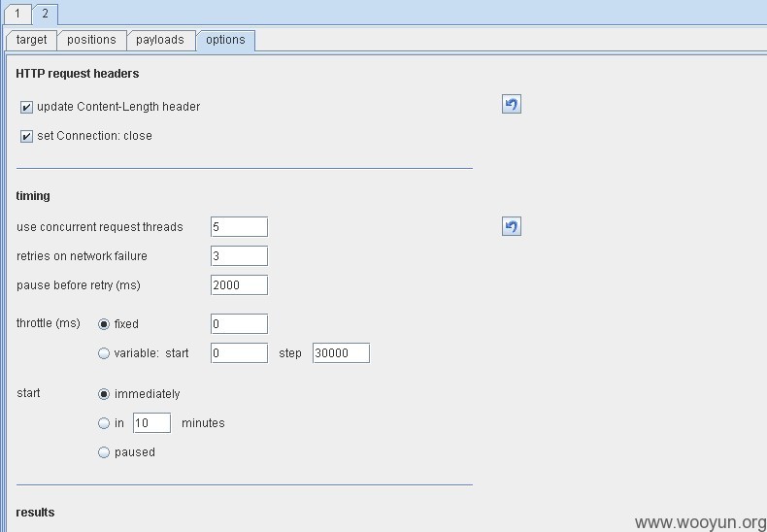Reset HTTP request headers options via undo icon
Image resolution: width=767 pixels, height=532 pixels.
[511, 104]
